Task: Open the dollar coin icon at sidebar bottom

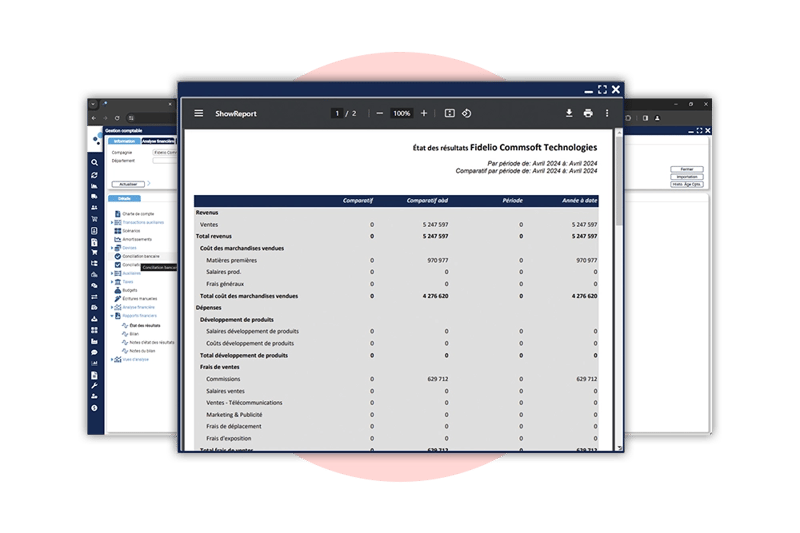Action: click(94, 408)
